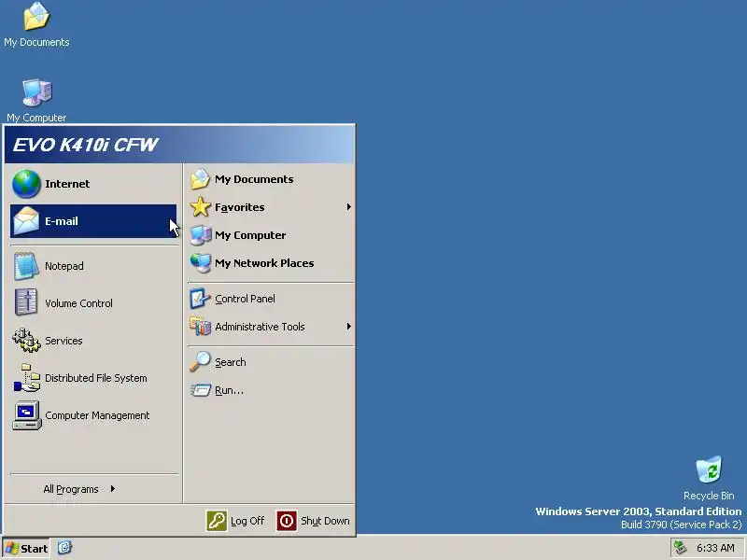Click the 6:33 AM taskbar clock

point(715,548)
